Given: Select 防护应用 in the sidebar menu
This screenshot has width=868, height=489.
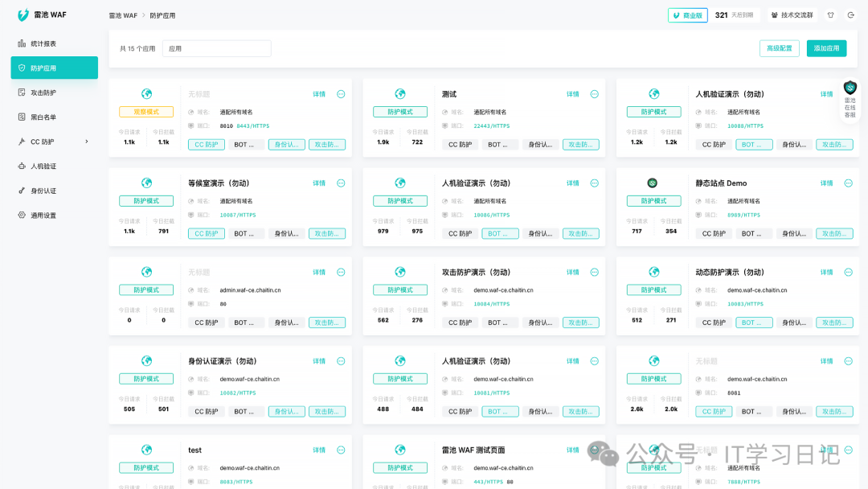Looking at the screenshot, I should 54,68.
